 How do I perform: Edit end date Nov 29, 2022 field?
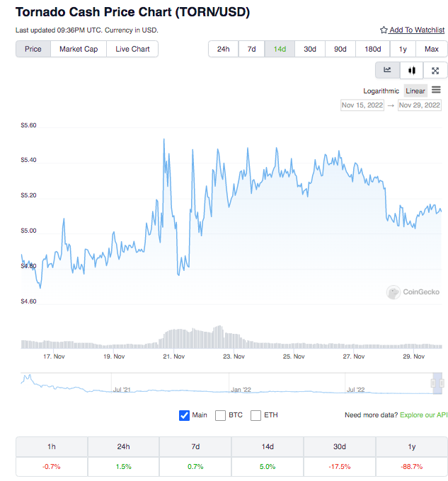pyautogui.click(x=420, y=105)
